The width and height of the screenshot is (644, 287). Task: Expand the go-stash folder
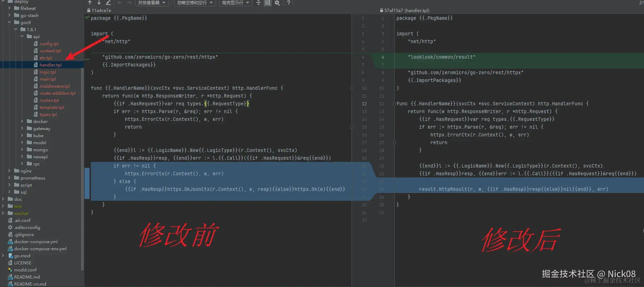point(10,15)
